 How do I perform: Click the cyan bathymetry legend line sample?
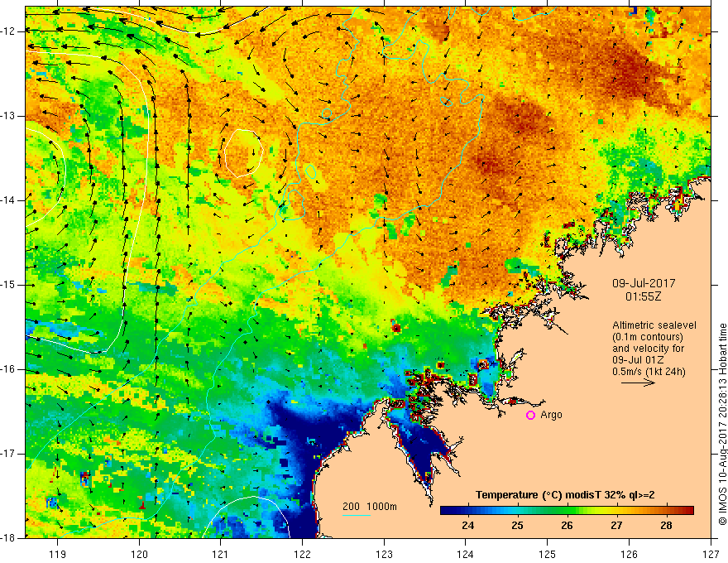356,515
